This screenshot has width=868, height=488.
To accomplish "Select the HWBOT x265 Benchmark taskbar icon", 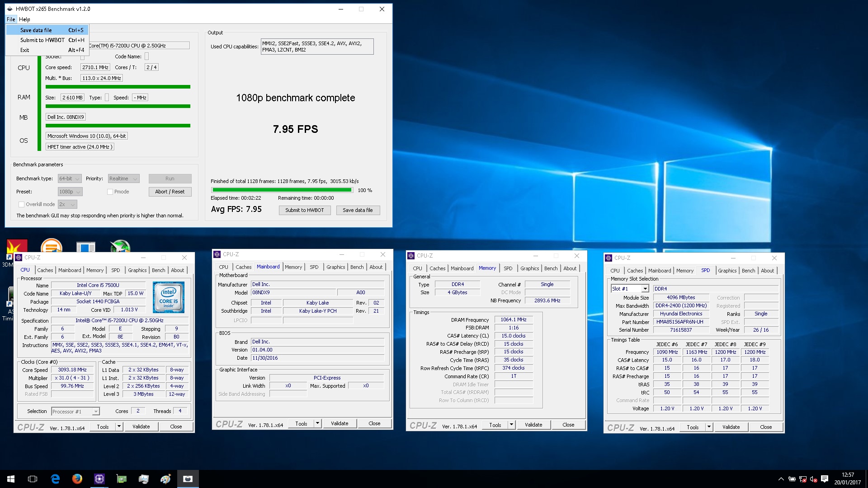I will click(x=188, y=479).
